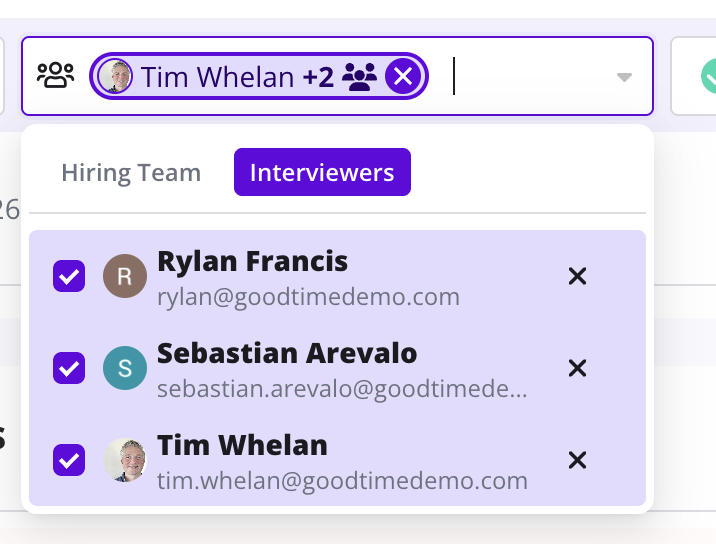Switch to the Hiring Team tab

pyautogui.click(x=131, y=173)
